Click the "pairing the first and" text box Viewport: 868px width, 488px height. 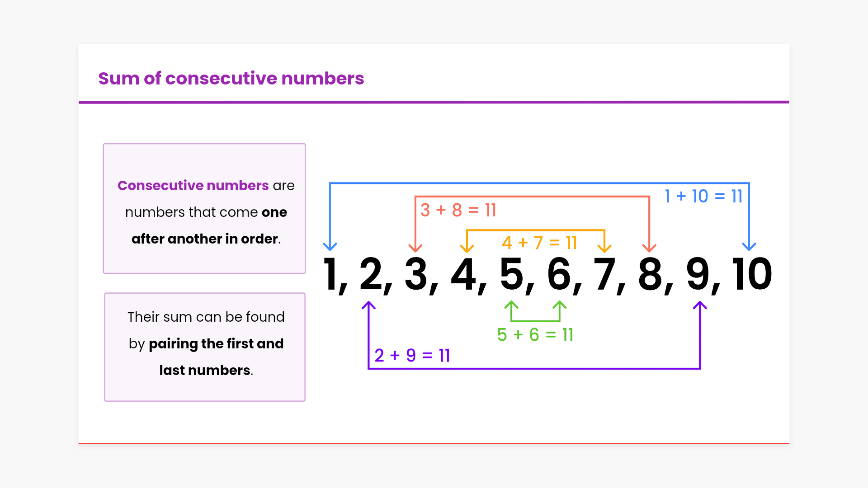click(216, 344)
